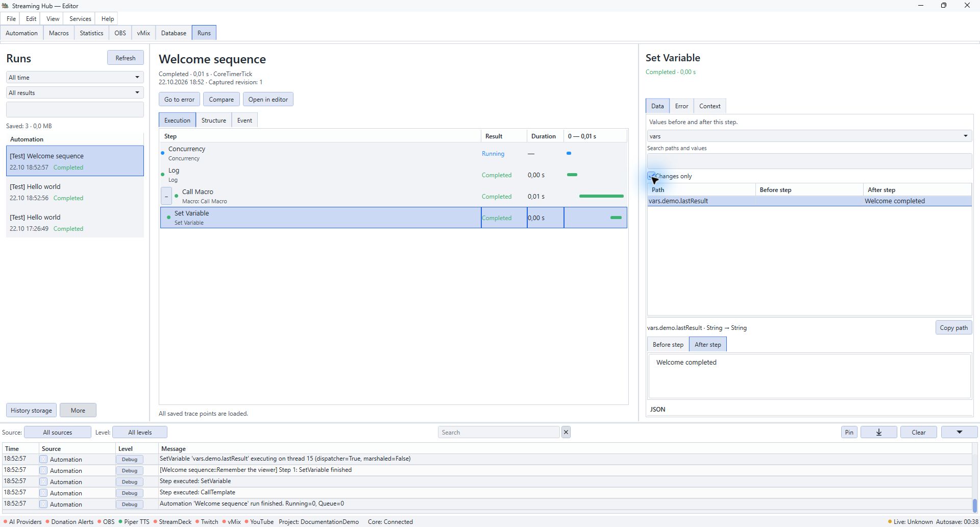Open the All time period dropdown

75,77
